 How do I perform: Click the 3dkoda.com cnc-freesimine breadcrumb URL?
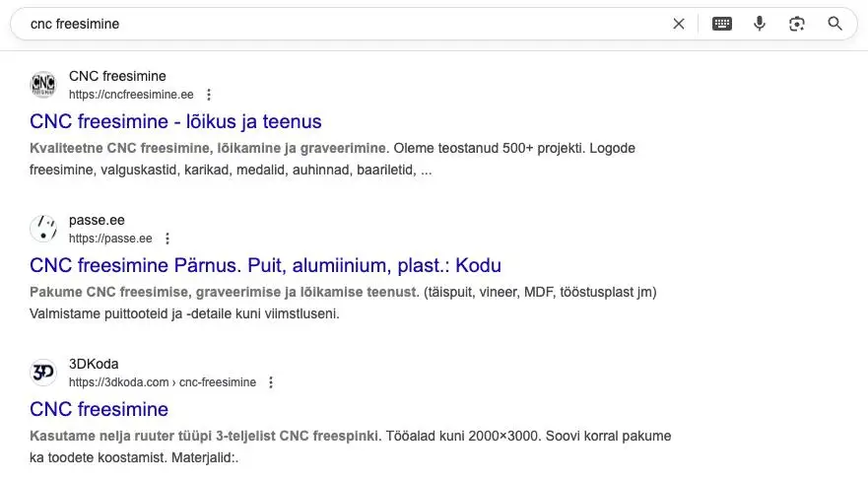point(162,382)
